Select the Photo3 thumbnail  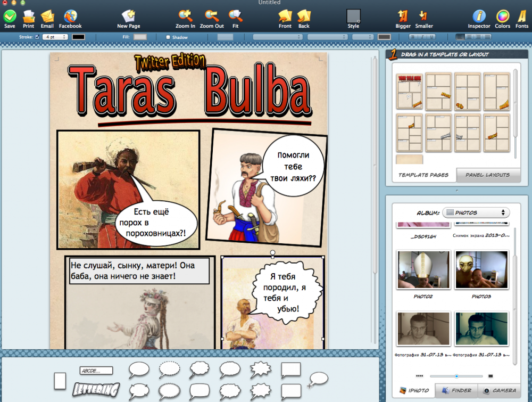tap(481, 270)
